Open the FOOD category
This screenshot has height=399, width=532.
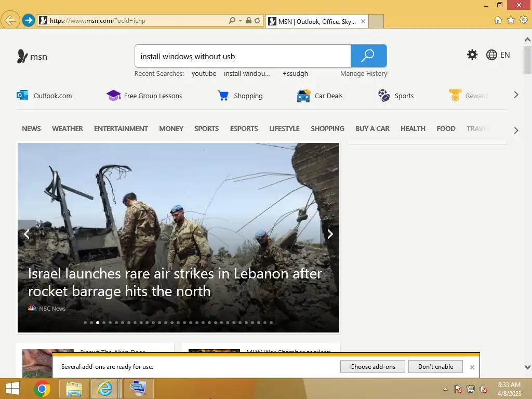point(446,129)
